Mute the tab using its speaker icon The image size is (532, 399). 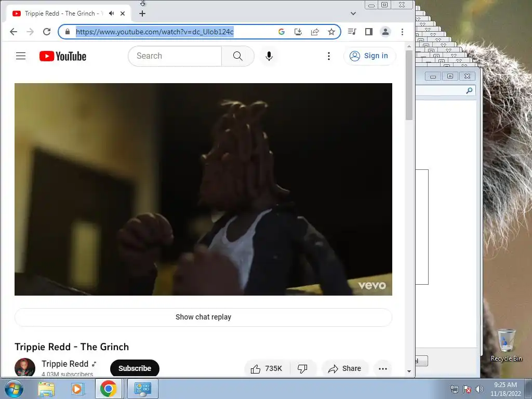tap(111, 14)
